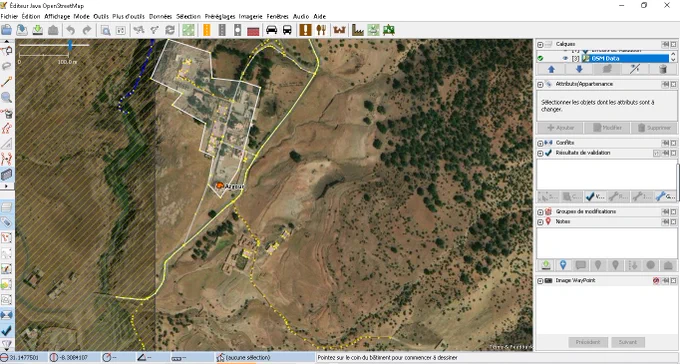Select the draw nodes tool in left toolbar

[x=7, y=81]
